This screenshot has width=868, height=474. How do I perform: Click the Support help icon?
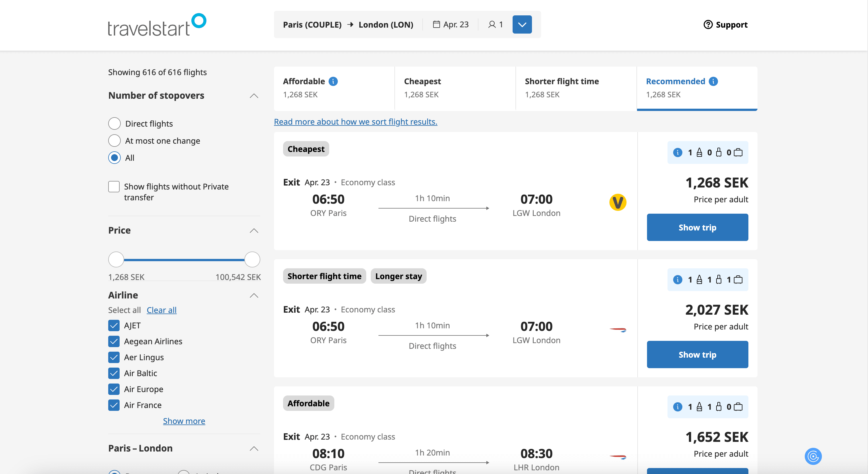708,24
